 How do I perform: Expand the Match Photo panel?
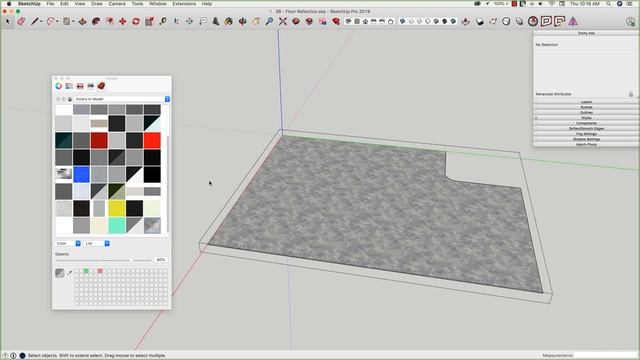(x=586, y=144)
